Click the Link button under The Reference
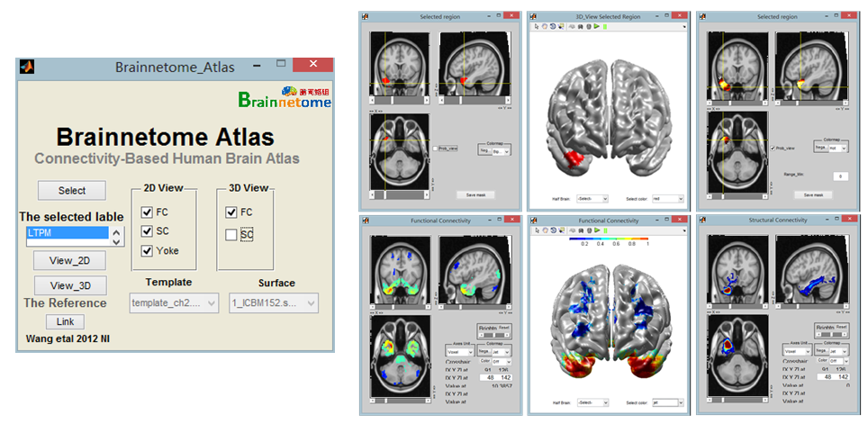This screenshot has width=868, height=424. click(65, 321)
